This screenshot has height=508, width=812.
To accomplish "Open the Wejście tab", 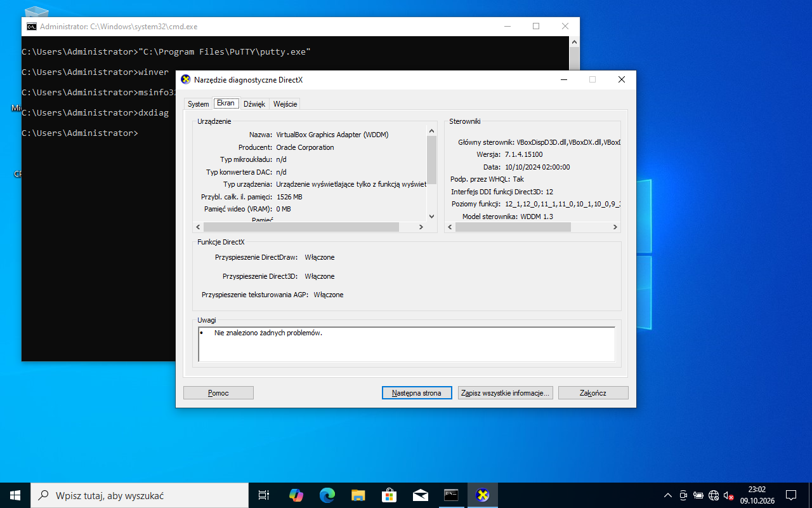I will coord(285,104).
